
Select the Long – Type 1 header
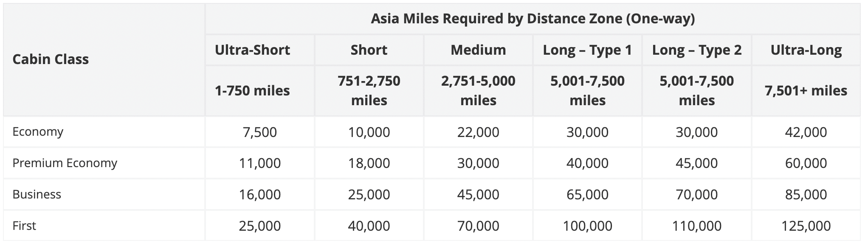click(x=587, y=50)
